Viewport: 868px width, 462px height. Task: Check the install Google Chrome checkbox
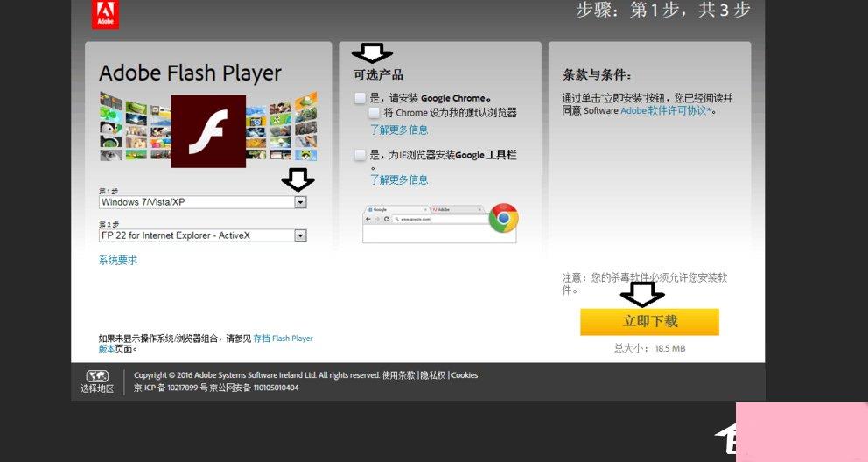[x=360, y=98]
